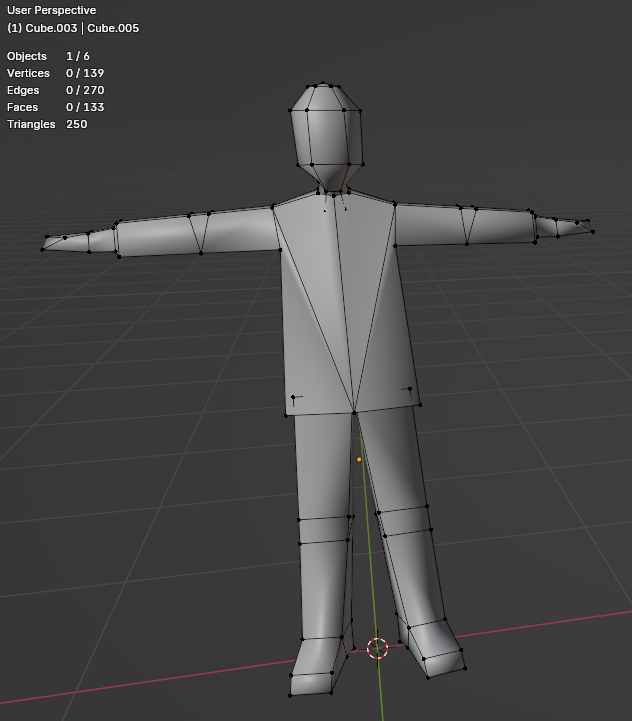Viewport: 632px width, 721px height.
Task: Click the 'User Perspective' viewport label
Action: coord(52,10)
